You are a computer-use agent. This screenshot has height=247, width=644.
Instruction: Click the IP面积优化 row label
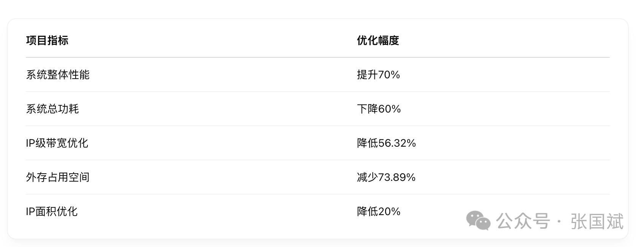pyautogui.click(x=52, y=212)
